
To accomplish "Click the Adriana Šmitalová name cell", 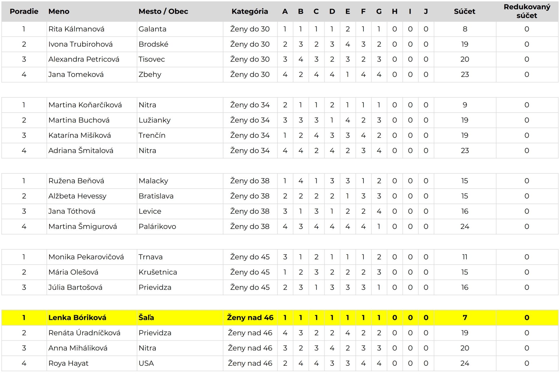I will (92, 150).
